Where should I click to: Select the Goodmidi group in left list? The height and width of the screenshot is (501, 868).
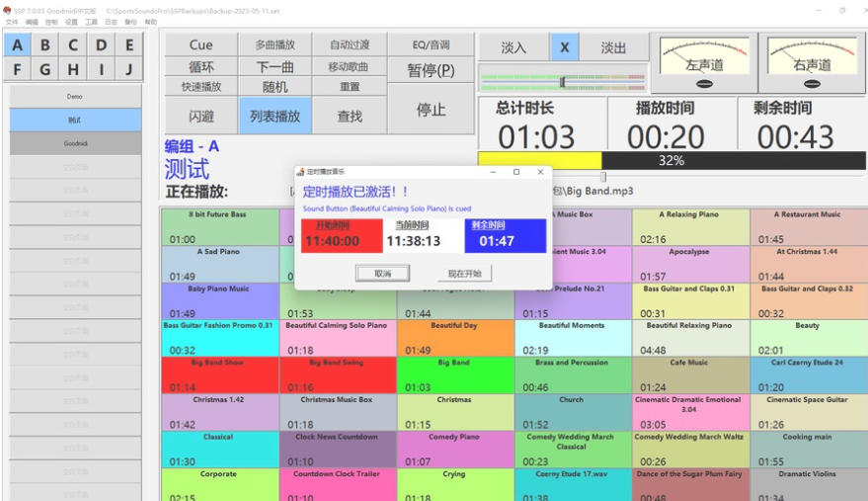coord(75,143)
